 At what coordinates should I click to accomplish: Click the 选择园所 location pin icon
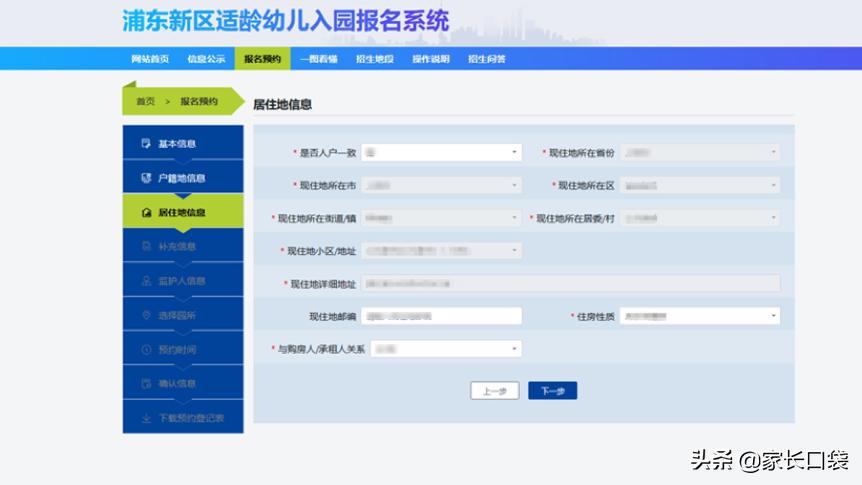(x=146, y=315)
